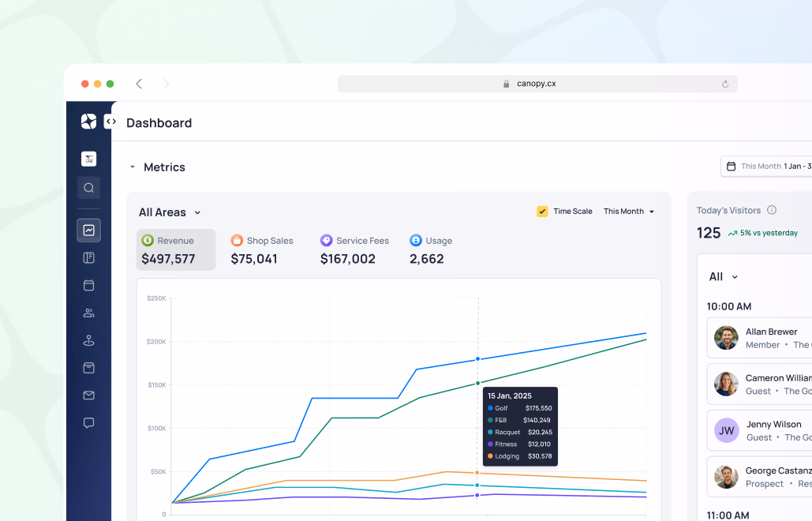This screenshot has width=812, height=521.
Task: Open the archive box sidebar icon
Action: [88, 368]
